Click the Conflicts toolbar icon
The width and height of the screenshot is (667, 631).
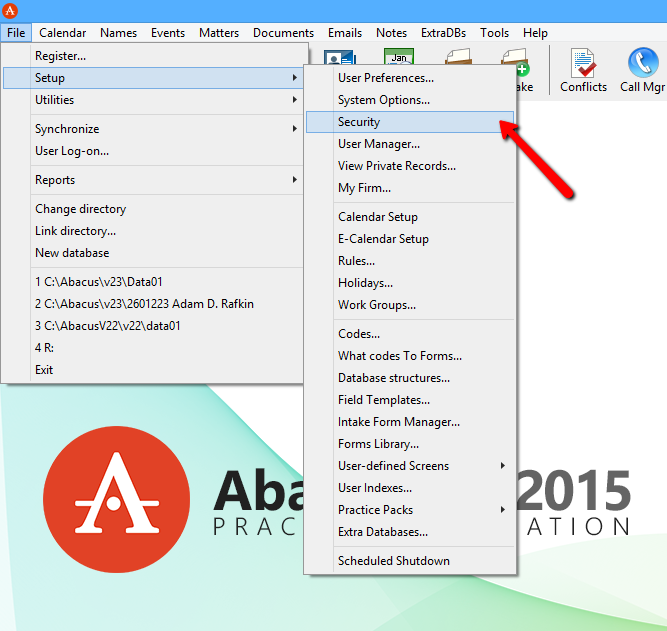(x=583, y=71)
